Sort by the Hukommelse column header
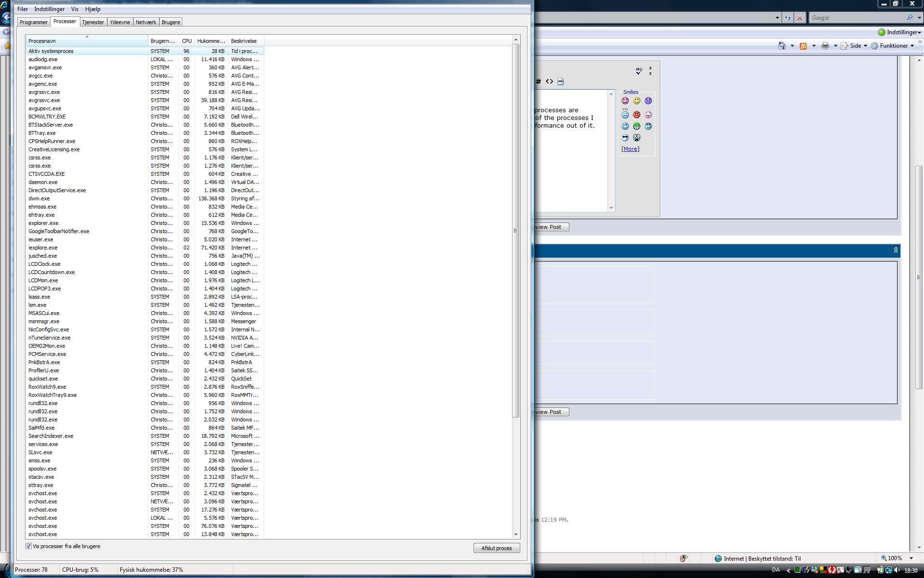This screenshot has height=578, width=924. [211, 41]
